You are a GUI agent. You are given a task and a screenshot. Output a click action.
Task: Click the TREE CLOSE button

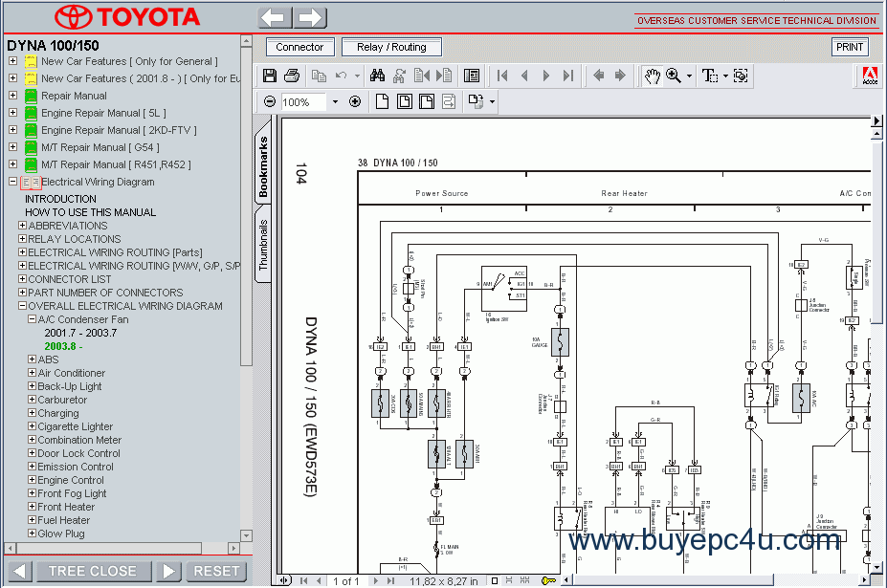tap(93, 571)
